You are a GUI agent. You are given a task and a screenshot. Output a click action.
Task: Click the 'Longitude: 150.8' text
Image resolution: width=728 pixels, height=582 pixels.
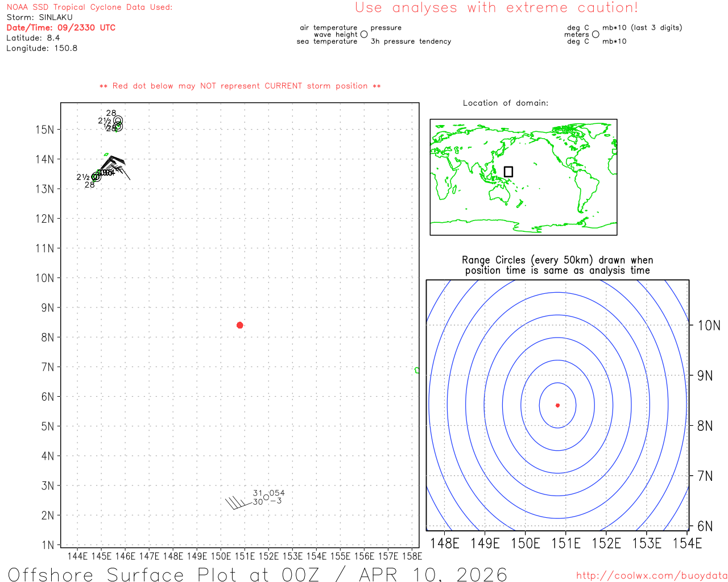42,48
